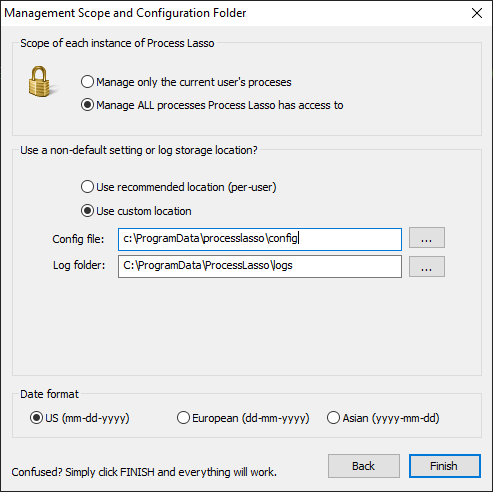
Task: Close the Management Scope dialog window
Action: click(477, 13)
